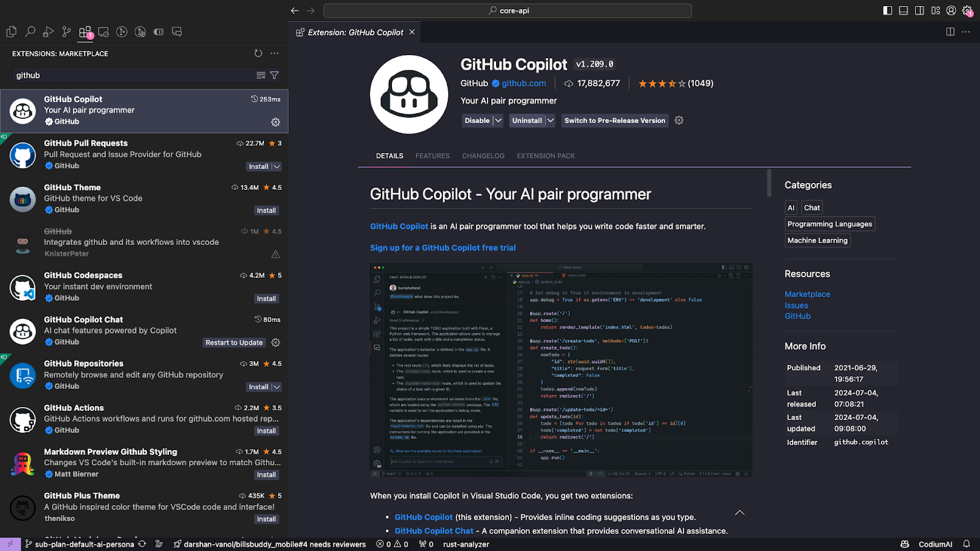
Task: Open the Accounts icon in title bar
Action: (951, 10)
